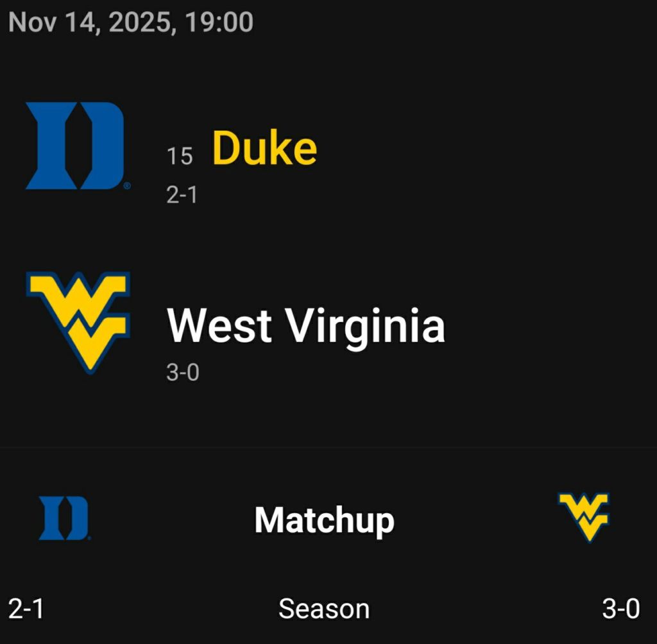Click the word "Virginia" in the team name
This screenshot has width=657, height=644.
(x=365, y=325)
